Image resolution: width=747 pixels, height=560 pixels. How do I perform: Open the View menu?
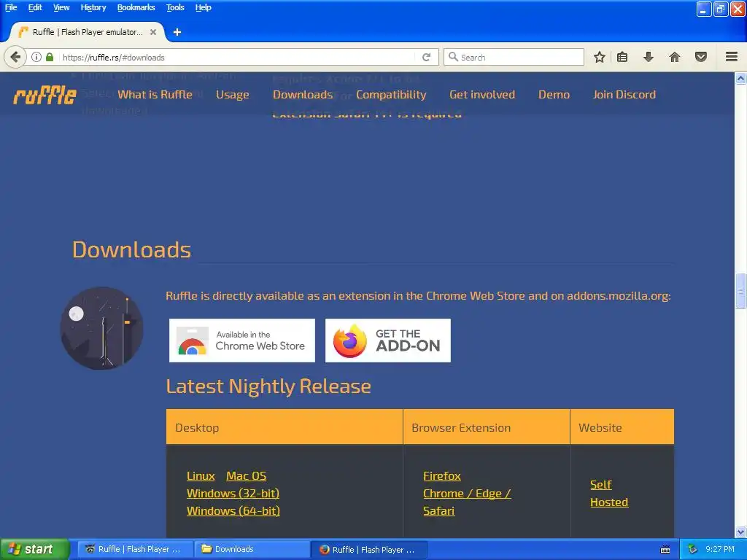(61, 7)
